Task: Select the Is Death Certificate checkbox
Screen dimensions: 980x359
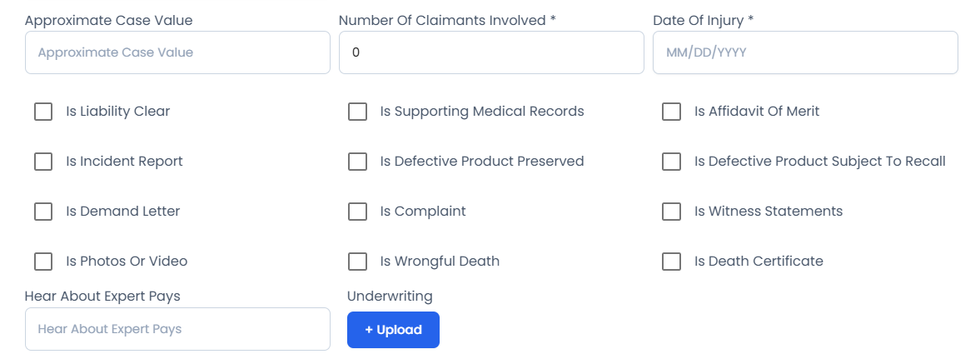Action: [671, 262]
